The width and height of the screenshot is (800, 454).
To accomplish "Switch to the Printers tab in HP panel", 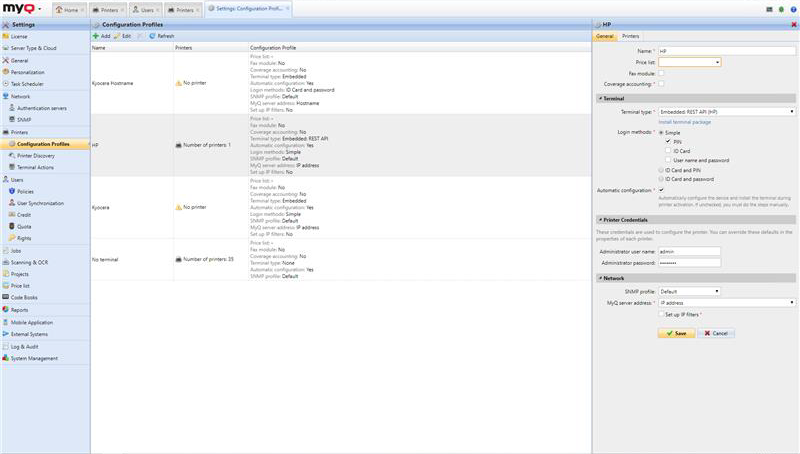I will pyautogui.click(x=630, y=36).
